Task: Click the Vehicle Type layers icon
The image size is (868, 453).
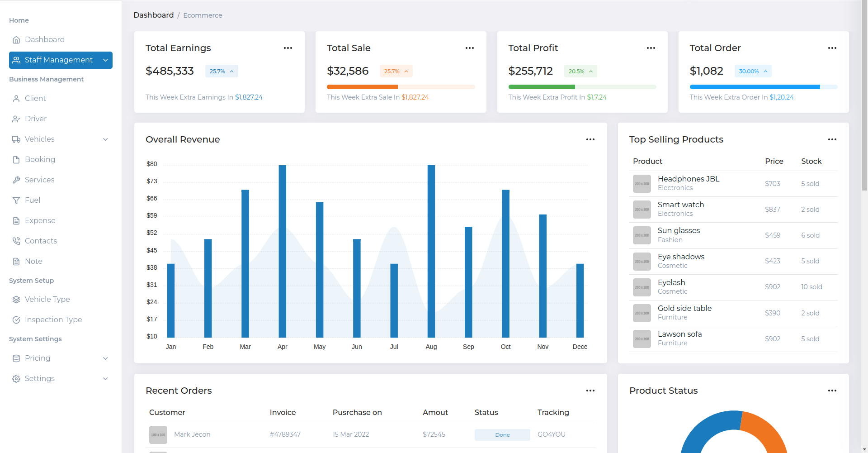Action: [16, 300]
